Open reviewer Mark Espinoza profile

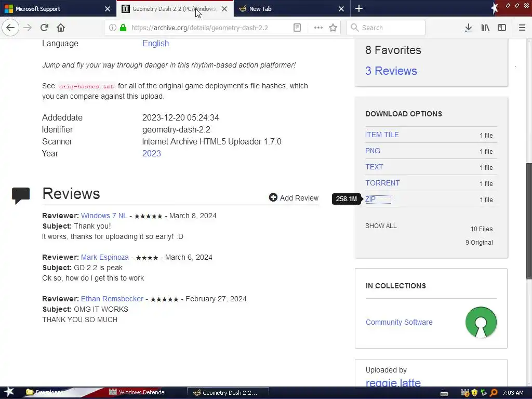point(105,257)
